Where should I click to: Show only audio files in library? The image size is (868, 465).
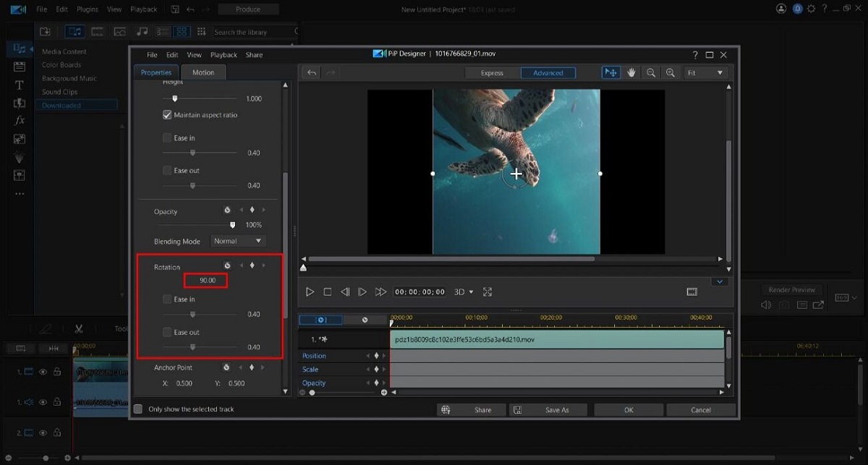point(142,32)
